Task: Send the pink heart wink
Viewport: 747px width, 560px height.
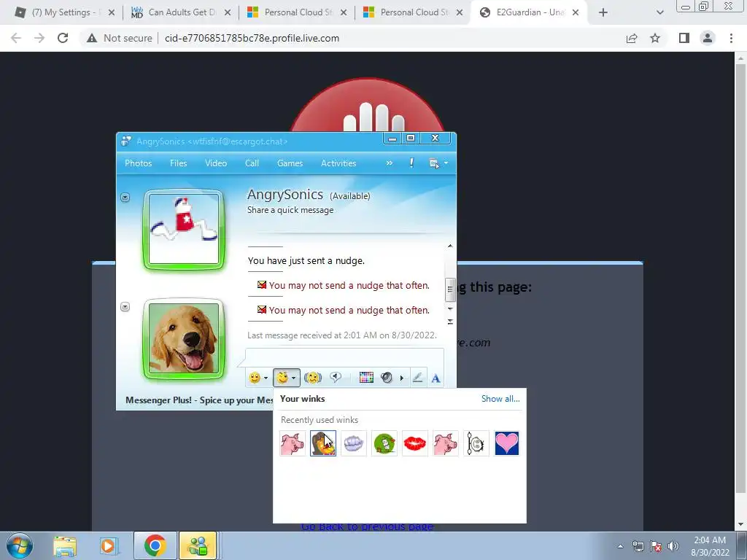Action: (506, 443)
